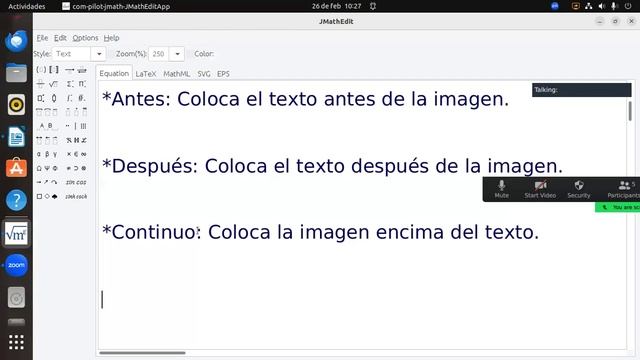Image resolution: width=640 pixels, height=360 pixels.
Task: Click the text line starting with *Antes
Action: coord(306,99)
